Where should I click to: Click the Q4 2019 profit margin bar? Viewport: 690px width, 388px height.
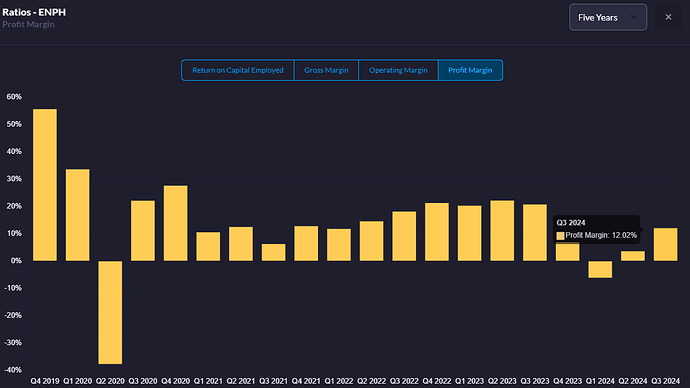pos(45,185)
